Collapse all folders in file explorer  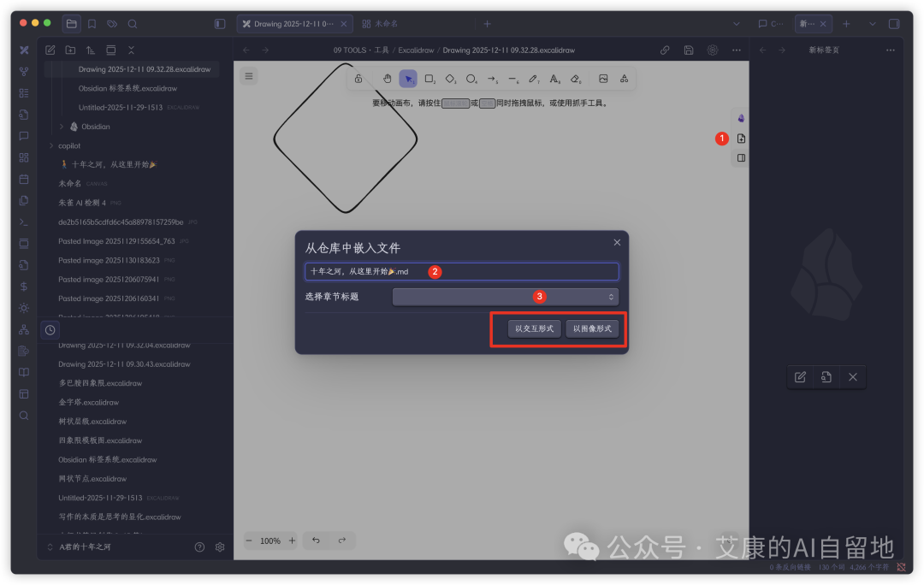(131, 50)
